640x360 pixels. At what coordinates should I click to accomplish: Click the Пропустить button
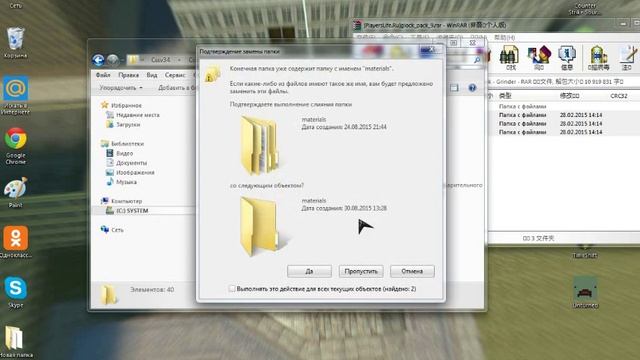click(361, 271)
